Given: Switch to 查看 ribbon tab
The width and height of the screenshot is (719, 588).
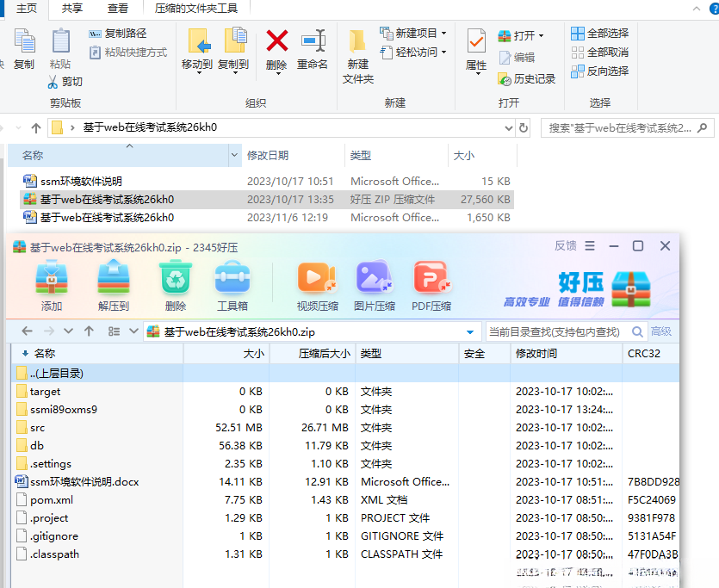Looking at the screenshot, I should 118,9.
